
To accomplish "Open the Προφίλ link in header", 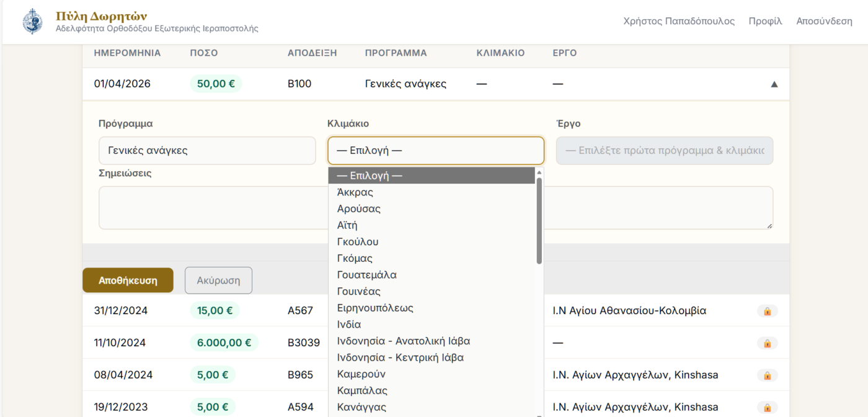I will (765, 21).
